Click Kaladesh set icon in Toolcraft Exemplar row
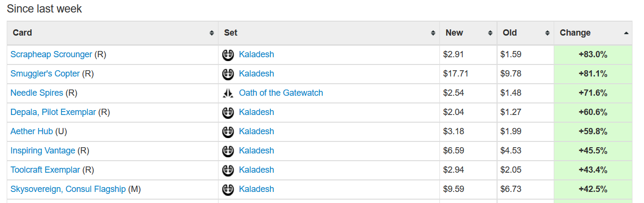The image size is (644, 203). point(228,170)
